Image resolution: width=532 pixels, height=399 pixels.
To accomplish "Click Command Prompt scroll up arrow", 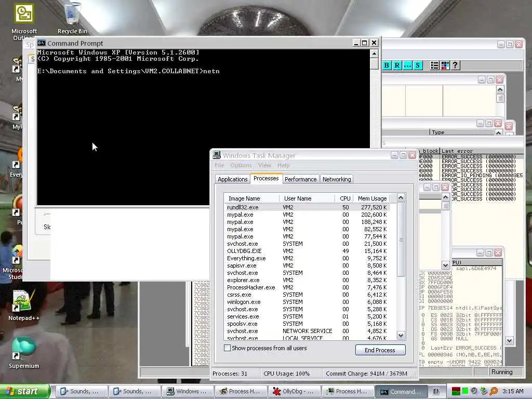I will [374, 54].
